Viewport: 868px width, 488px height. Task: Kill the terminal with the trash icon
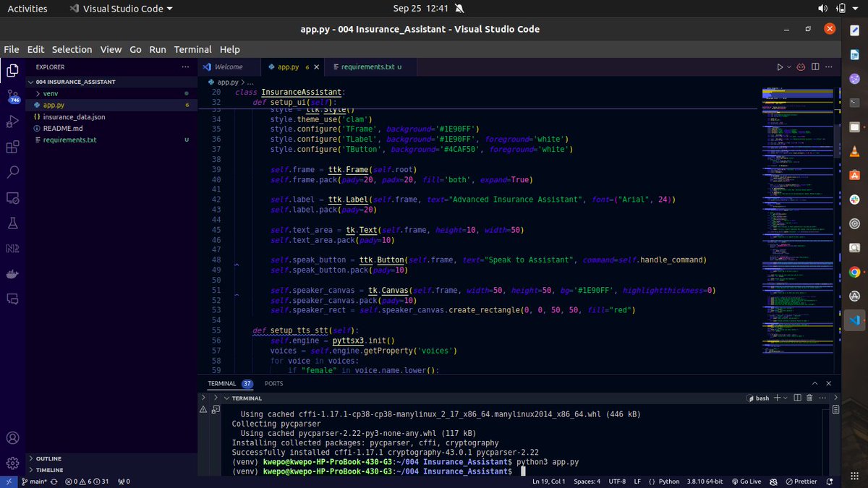pyautogui.click(x=811, y=398)
